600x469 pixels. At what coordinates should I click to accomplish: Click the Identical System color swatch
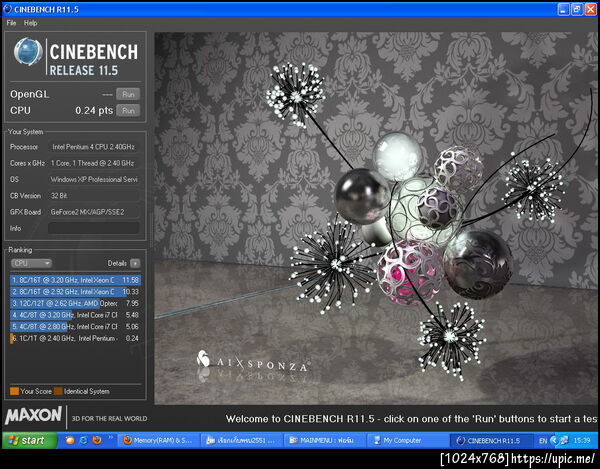point(58,391)
